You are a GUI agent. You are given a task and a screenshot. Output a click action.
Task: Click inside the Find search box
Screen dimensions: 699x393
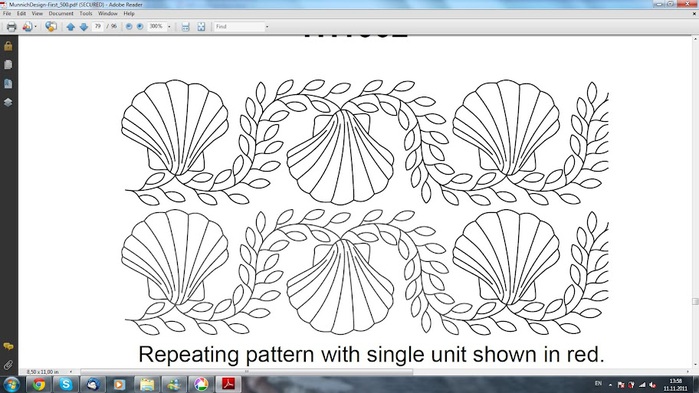tap(239, 27)
